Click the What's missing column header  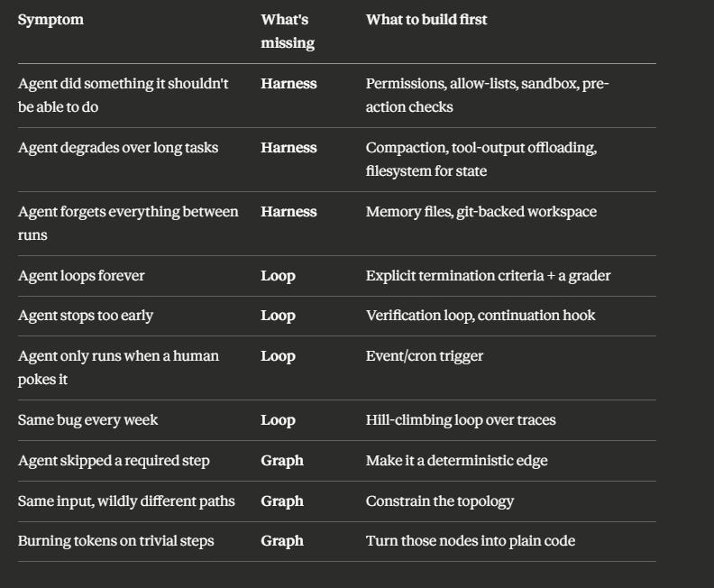pos(288,32)
